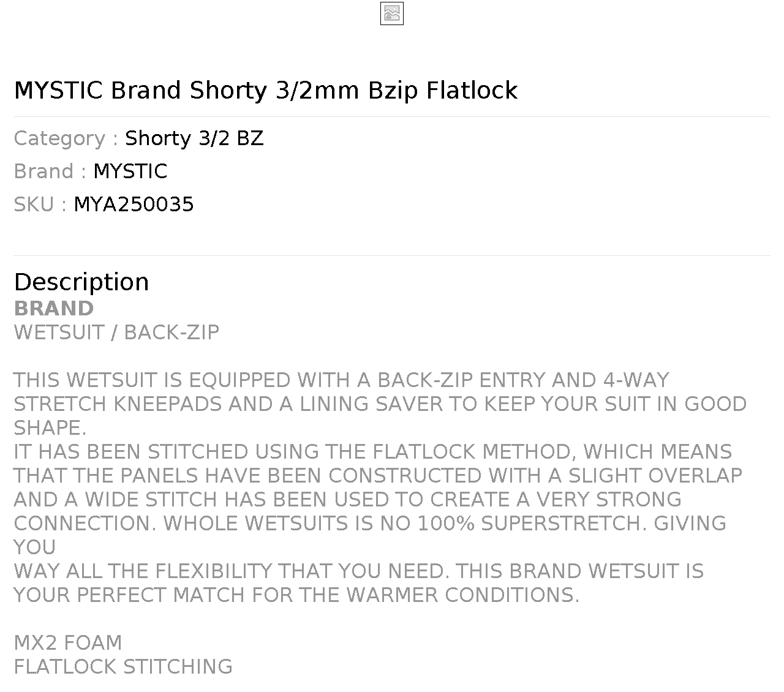784x692 pixels.
Task: Click the 'Category :' label
Action: (x=66, y=138)
